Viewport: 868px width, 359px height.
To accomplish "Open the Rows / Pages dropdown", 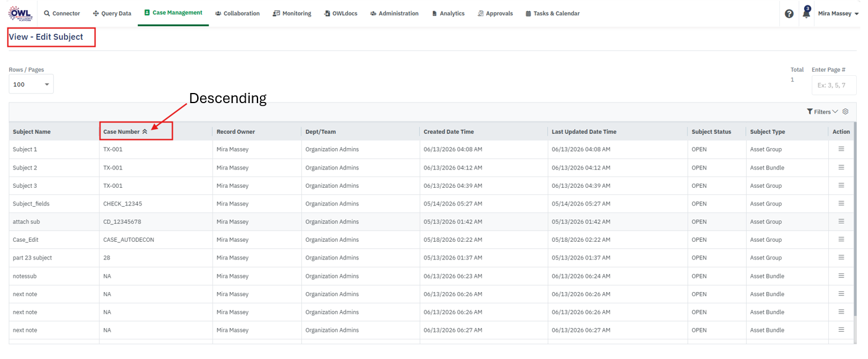I will click(31, 84).
